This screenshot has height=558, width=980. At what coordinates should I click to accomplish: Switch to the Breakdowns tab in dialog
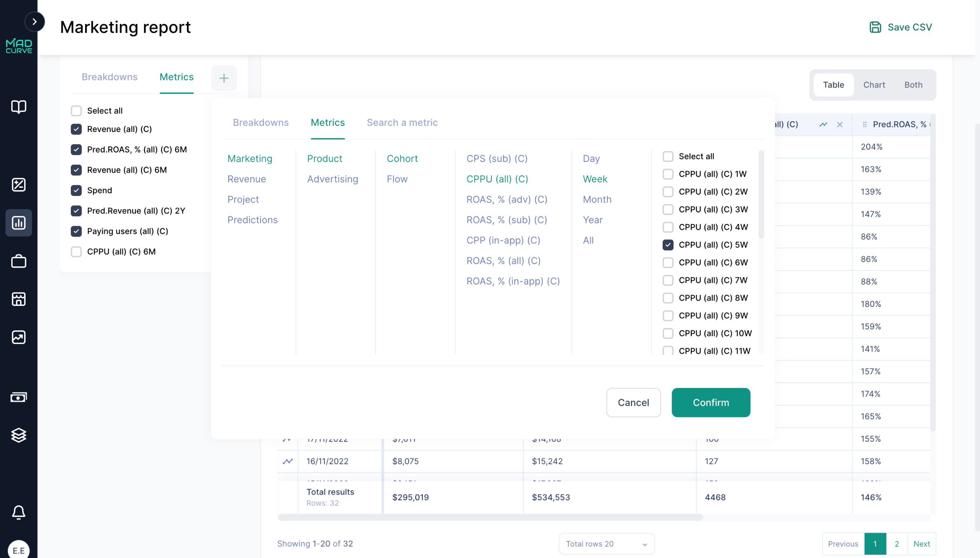pyautogui.click(x=261, y=122)
